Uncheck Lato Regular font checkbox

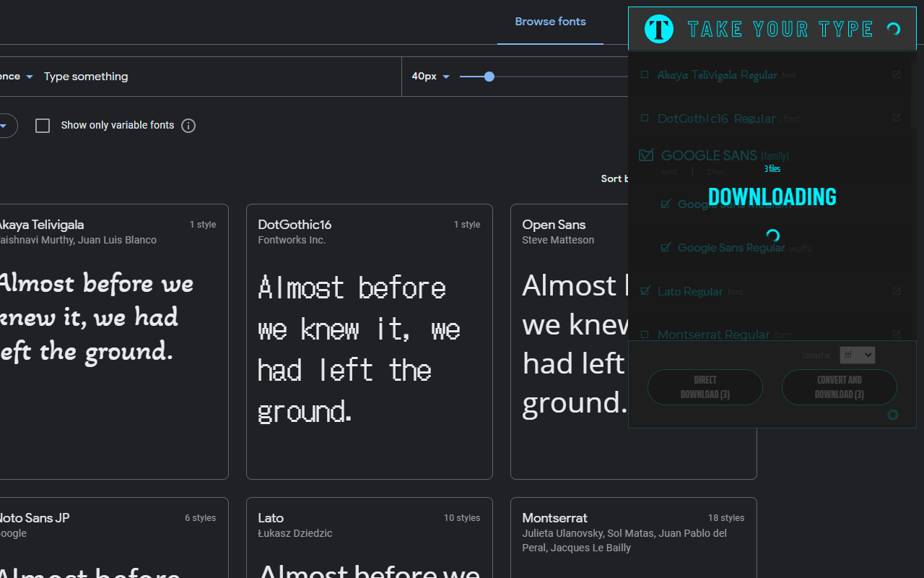pyautogui.click(x=645, y=290)
